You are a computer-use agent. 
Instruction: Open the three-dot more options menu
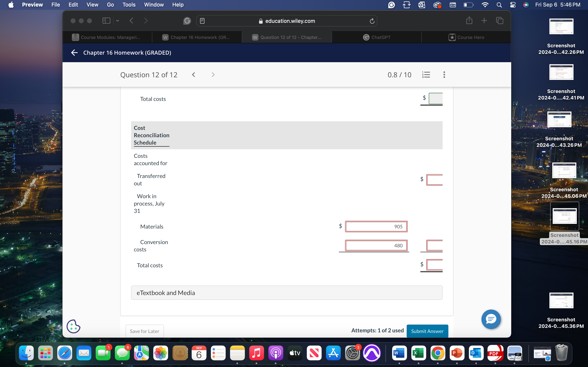pos(444,75)
